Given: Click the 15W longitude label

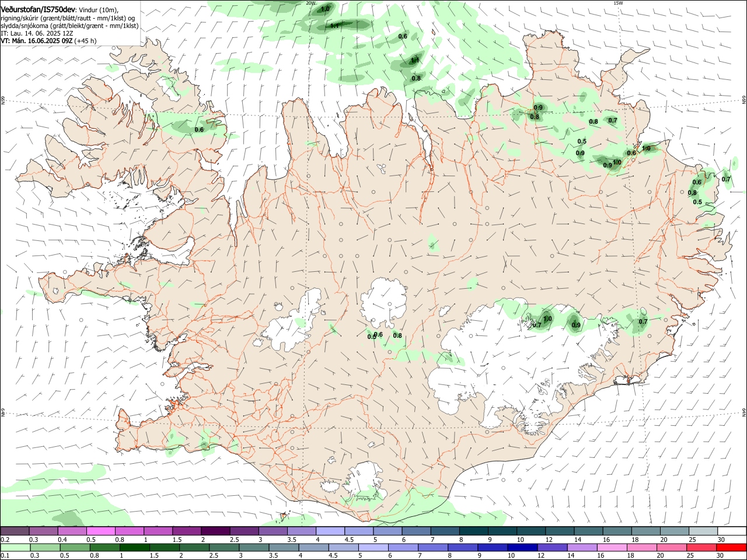Looking at the screenshot, I should (618, 3).
